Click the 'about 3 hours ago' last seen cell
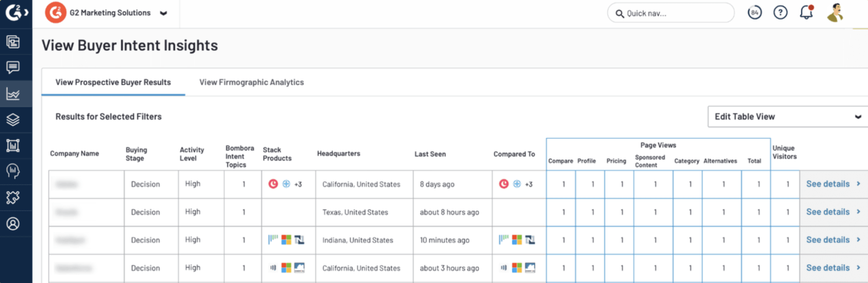This screenshot has width=868, height=283. (x=449, y=268)
